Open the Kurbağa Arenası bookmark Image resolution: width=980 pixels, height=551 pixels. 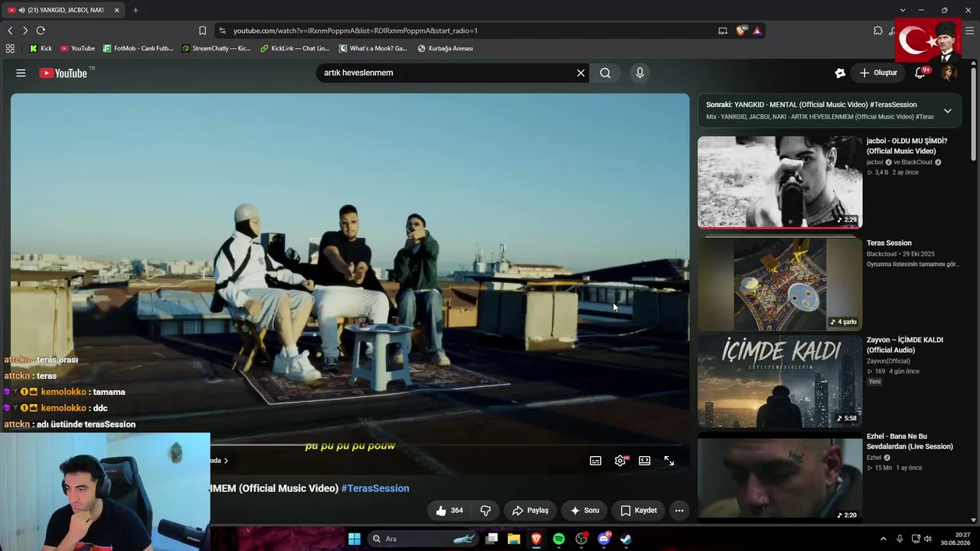tap(445, 48)
